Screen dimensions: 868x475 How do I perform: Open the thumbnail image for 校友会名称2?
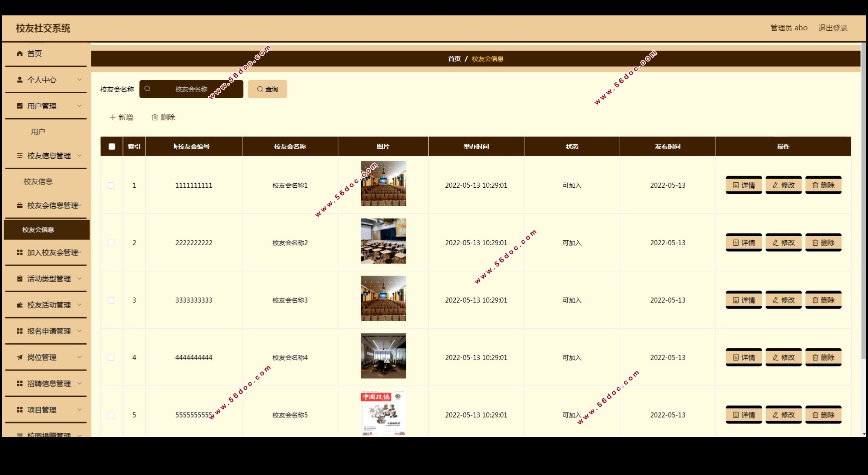click(383, 241)
